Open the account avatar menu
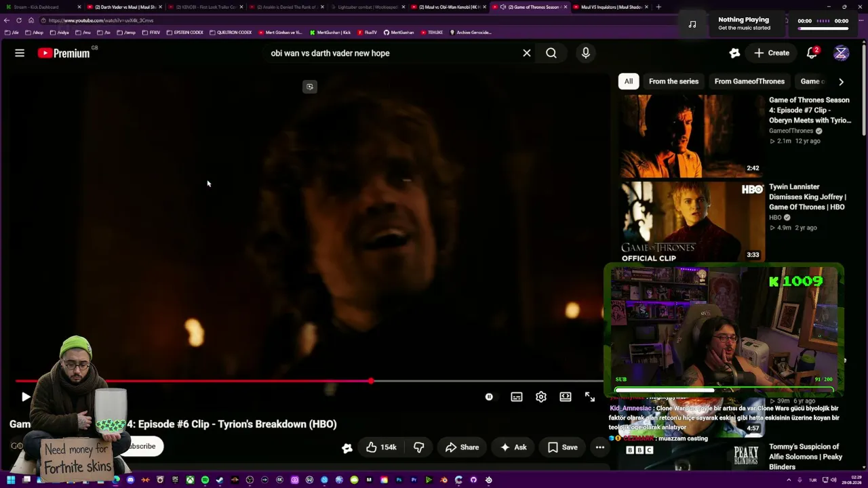Screen dimensions: 868x488 pos(841,53)
